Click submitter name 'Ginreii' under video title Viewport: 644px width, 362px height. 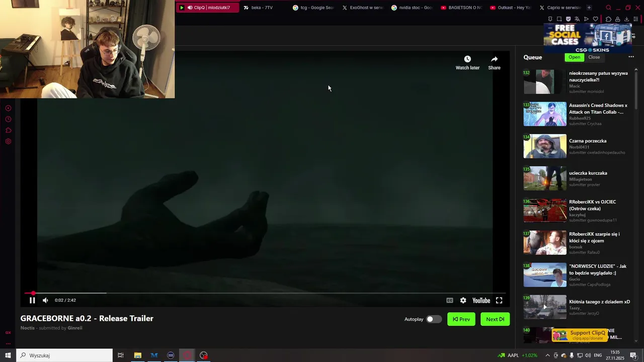coord(75,328)
